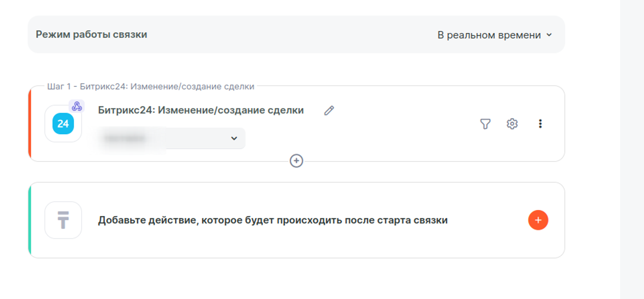The width and height of the screenshot is (644, 299).
Task: Click the pencil icon to rename step
Action: [329, 111]
